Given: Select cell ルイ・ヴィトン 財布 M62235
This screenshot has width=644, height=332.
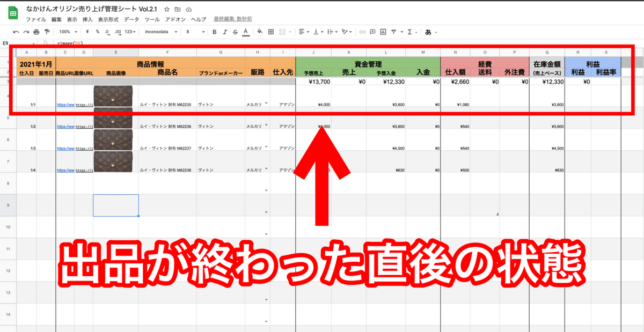Looking at the screenshot, I should tap(167, 97).
